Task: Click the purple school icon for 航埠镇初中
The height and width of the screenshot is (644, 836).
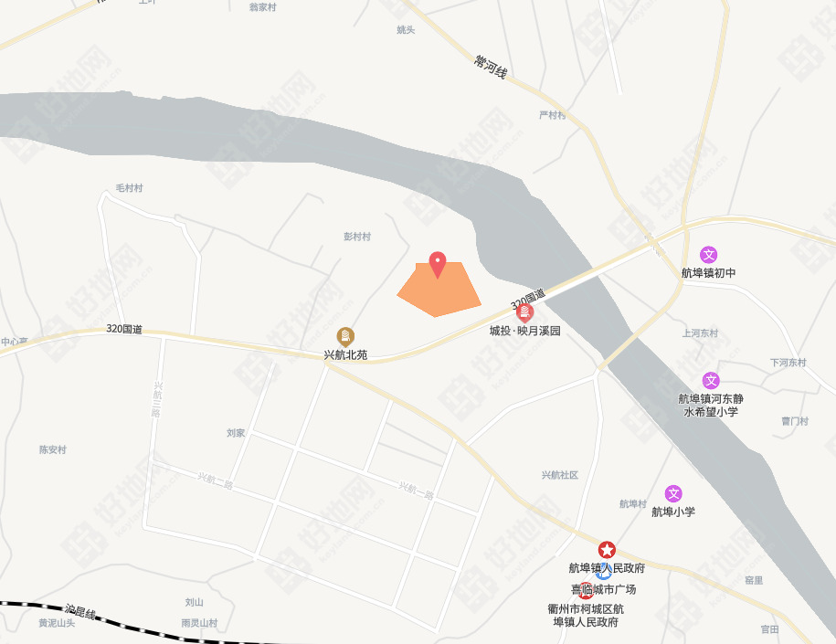Action: pyautogui.click(x=709, y=255)
